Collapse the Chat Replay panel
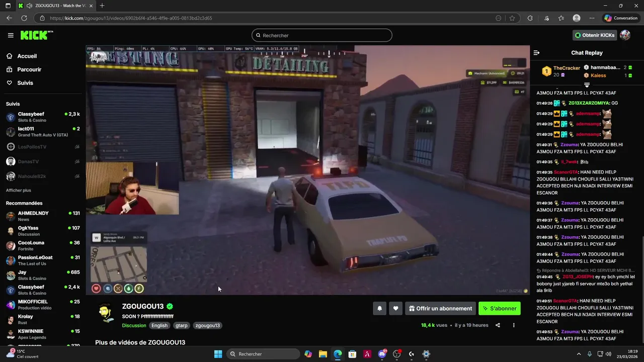This screenshot has width=644, height=362. click(536, 53)
